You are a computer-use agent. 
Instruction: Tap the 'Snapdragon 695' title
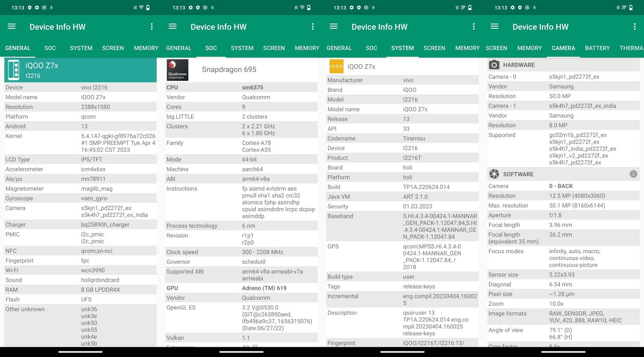coord(229,69)
